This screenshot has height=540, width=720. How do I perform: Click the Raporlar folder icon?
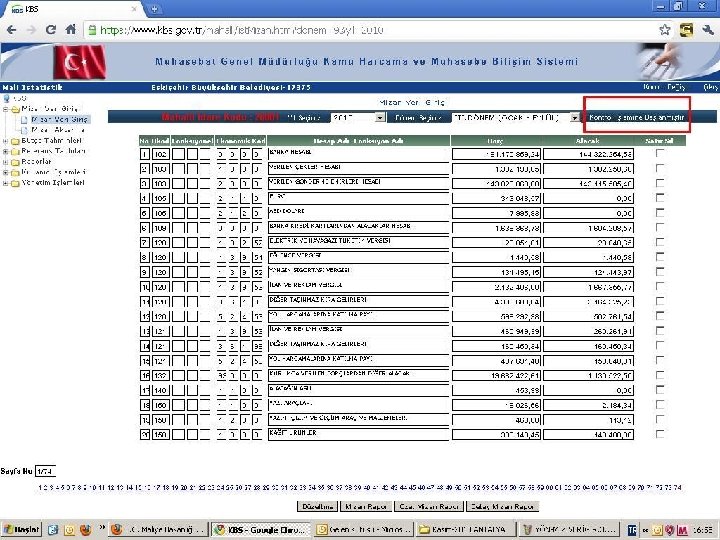(15, 162)
